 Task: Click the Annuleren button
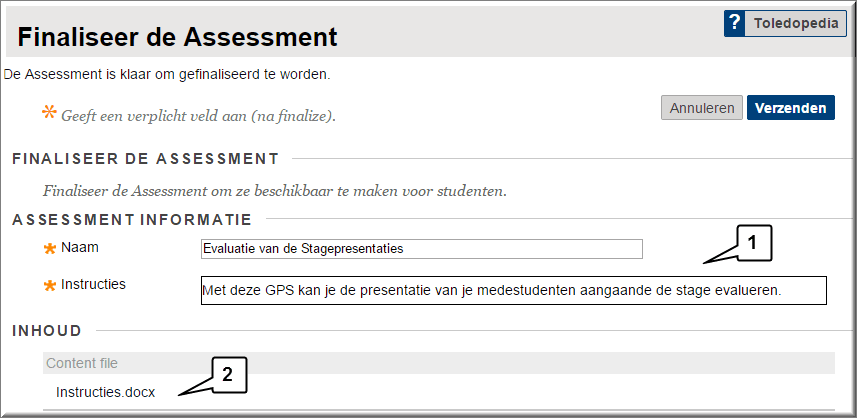point(702,108)
